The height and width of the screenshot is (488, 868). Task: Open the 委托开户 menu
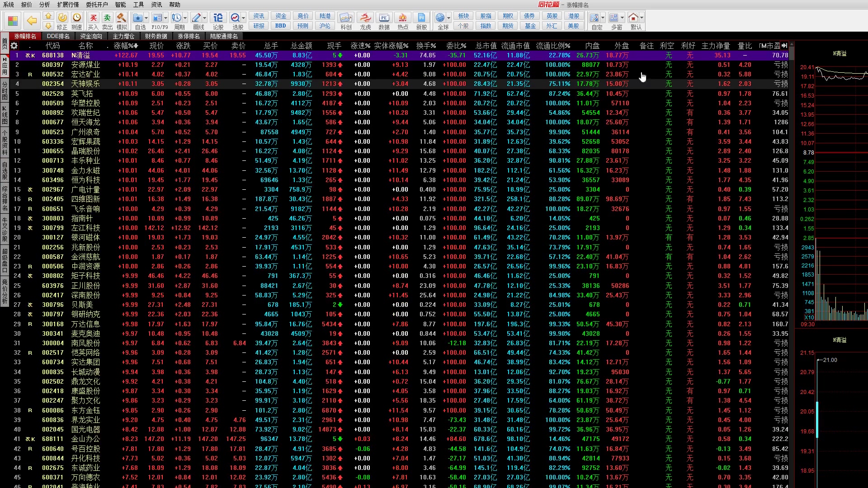pos(97,5)
